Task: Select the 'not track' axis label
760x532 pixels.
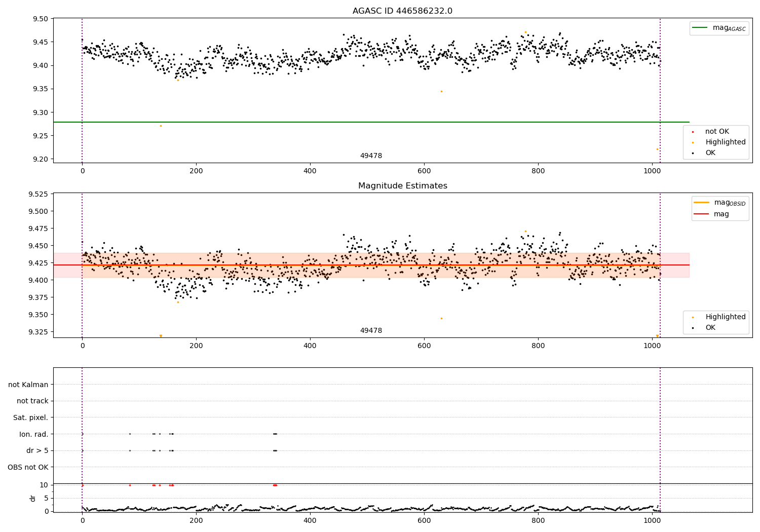Action: (x=32, y=401)
